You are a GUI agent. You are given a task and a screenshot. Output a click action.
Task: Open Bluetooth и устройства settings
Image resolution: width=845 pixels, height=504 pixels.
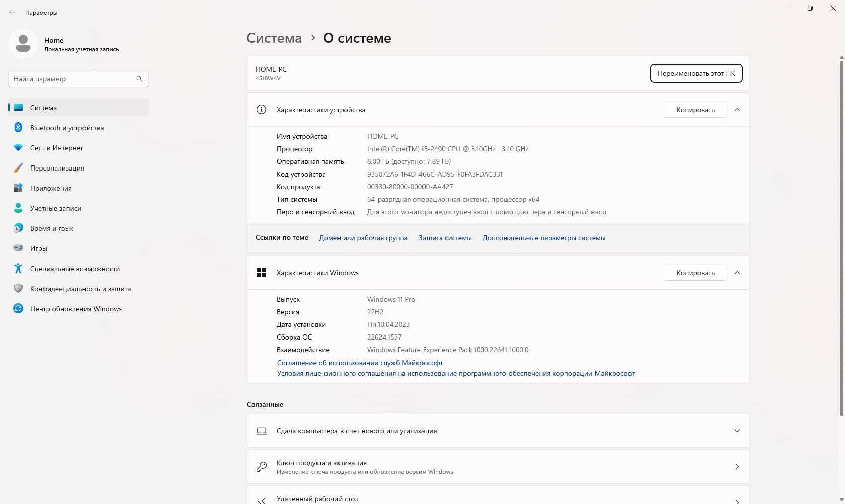pyautogui.click(x=78, y=128)
